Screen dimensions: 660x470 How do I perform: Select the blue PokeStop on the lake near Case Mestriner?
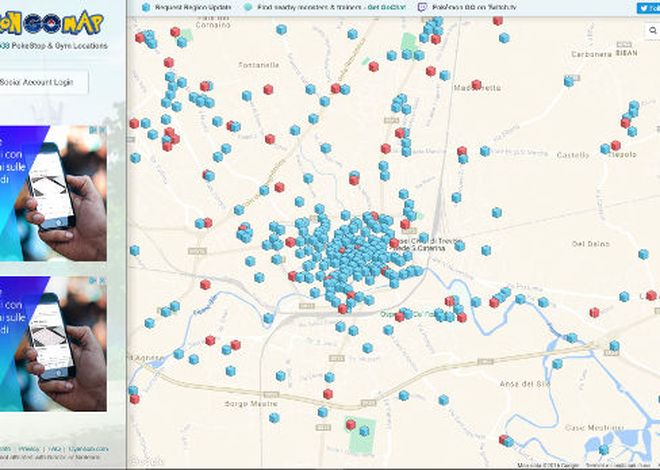604,449
